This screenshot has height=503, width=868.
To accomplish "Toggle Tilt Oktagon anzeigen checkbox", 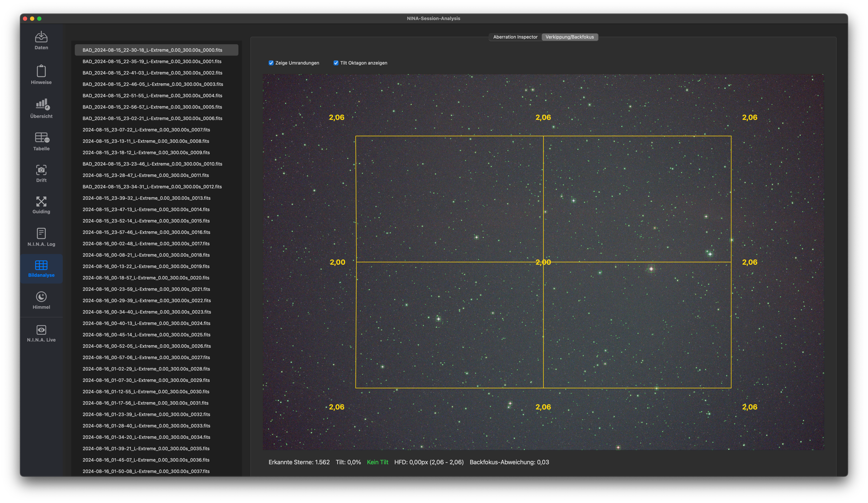I will [x=336, y=63].
